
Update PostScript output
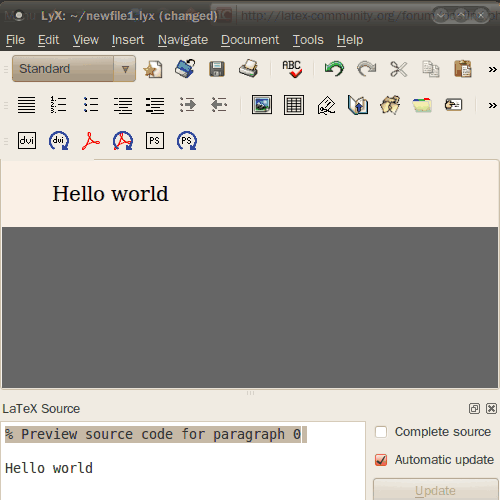[x=187, y=140]
